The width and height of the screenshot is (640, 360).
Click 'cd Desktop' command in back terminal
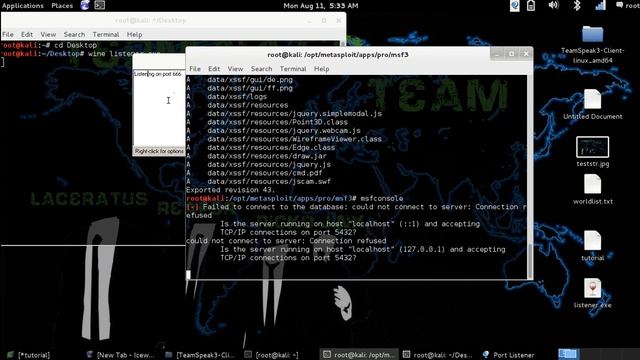(x=76, y=45)
